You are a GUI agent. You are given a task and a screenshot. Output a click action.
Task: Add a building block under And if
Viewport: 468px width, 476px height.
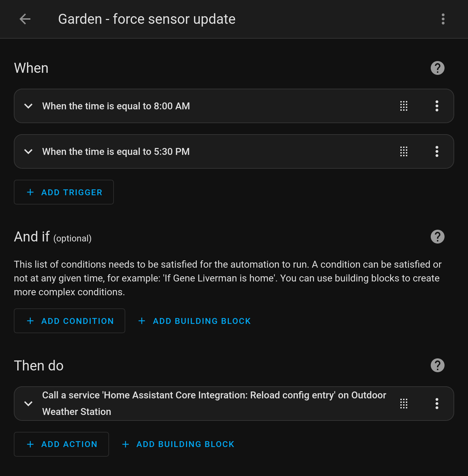click(x=195, y=321)
